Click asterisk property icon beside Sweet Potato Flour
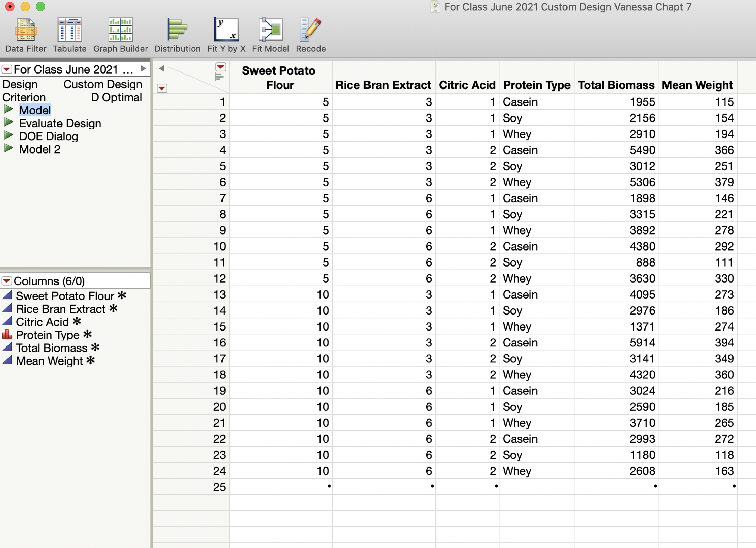Viewport: 756px width, 548px height. pos(122,295)
